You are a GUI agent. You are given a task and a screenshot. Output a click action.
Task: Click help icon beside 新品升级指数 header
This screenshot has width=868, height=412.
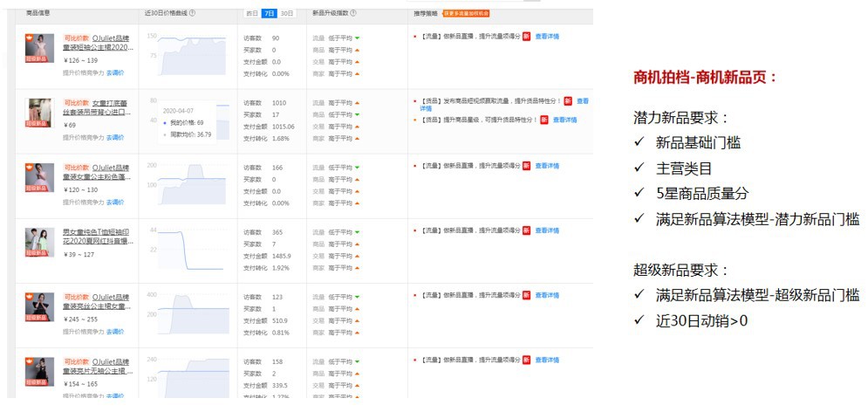[353, 13]
